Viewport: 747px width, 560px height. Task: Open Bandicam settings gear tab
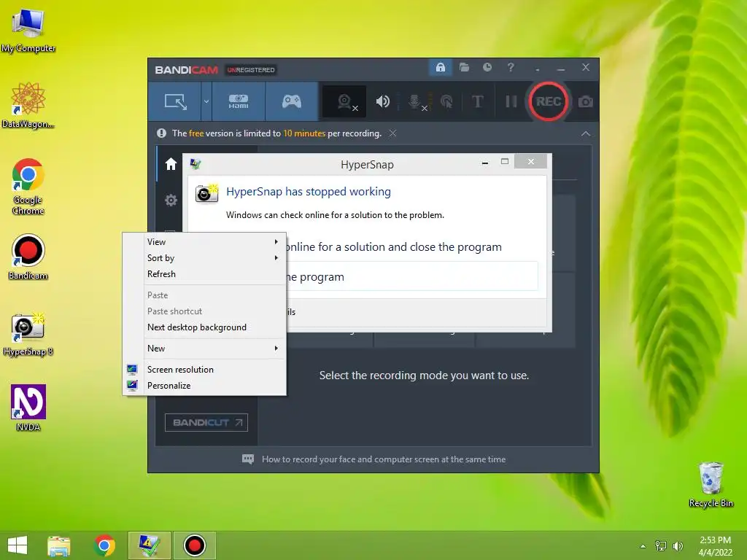[171, 200]
